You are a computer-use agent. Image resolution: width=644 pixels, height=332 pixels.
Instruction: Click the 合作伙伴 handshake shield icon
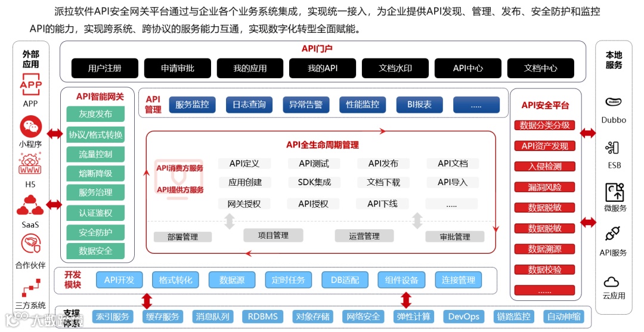[31, 244]
